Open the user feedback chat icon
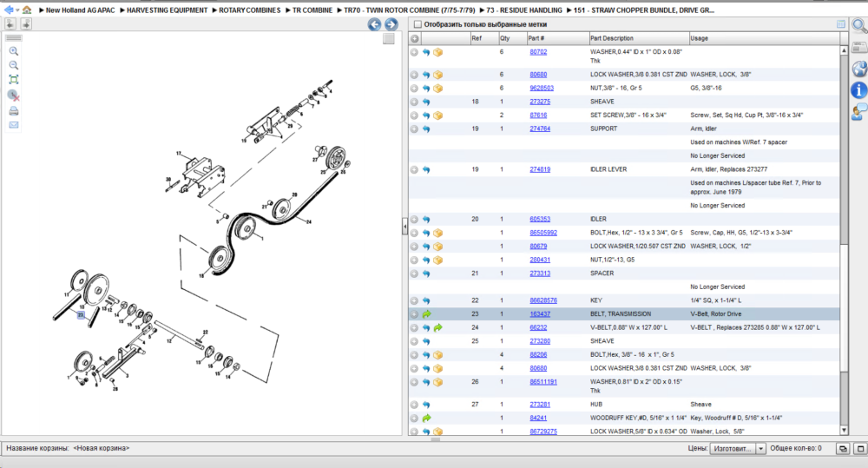 (859, 112)
